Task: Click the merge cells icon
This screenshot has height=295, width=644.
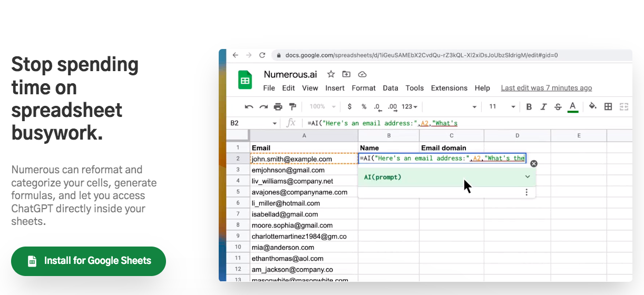Action: (624, 106)
